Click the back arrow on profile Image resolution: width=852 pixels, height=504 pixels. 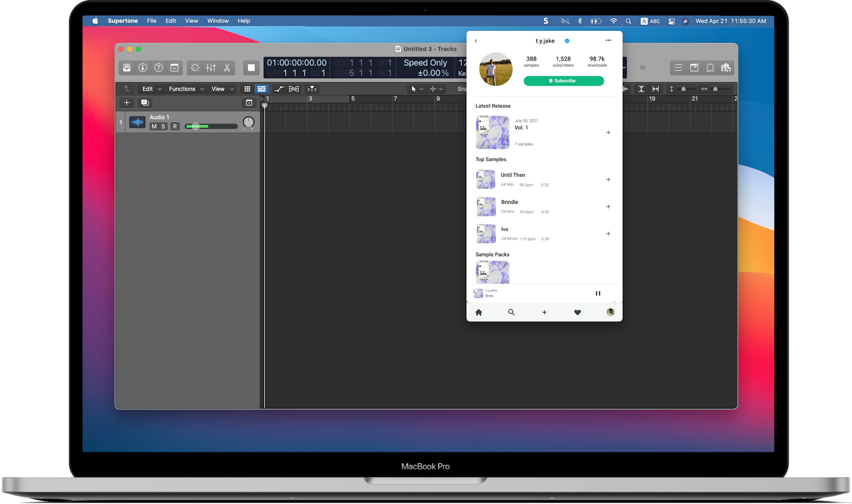[476, 41]
